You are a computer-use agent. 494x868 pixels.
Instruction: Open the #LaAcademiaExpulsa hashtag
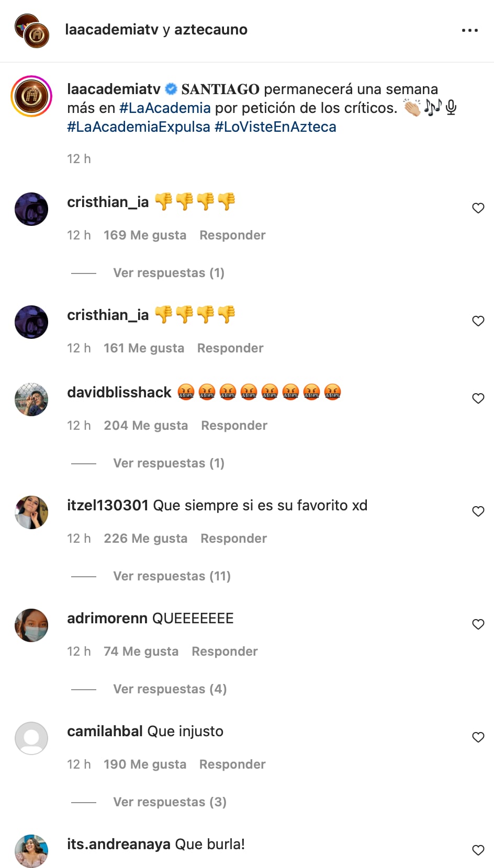[x=139, y=127]
